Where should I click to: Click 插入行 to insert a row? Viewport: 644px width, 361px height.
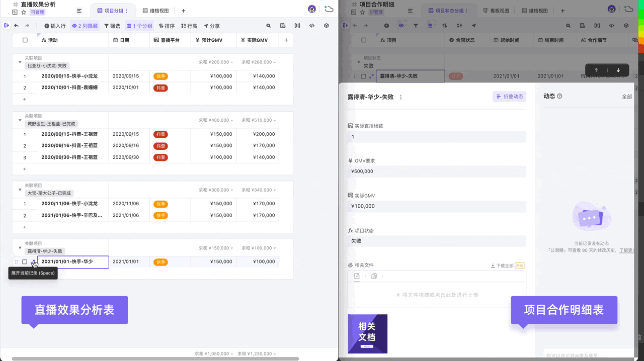pyautogui.click(x=55, y=26)
